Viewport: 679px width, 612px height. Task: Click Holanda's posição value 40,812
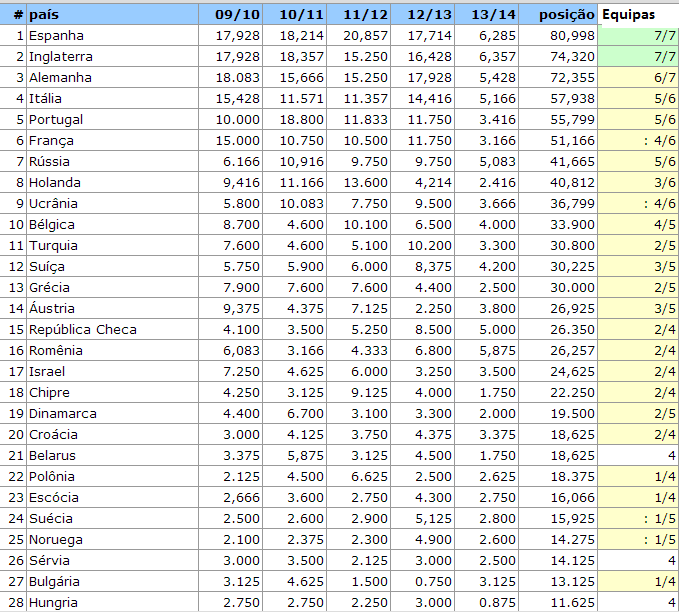(572, 183)
